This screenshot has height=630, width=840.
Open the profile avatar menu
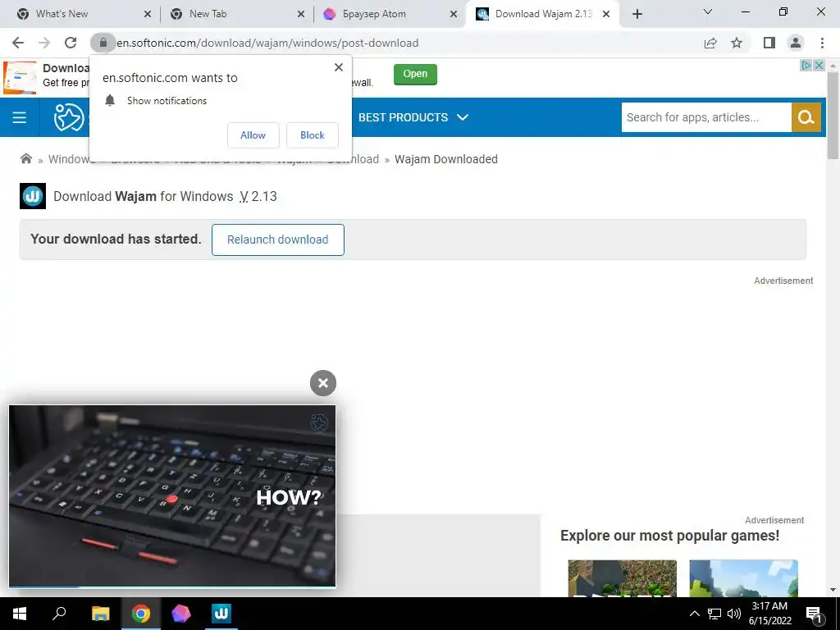pos(796,43)
